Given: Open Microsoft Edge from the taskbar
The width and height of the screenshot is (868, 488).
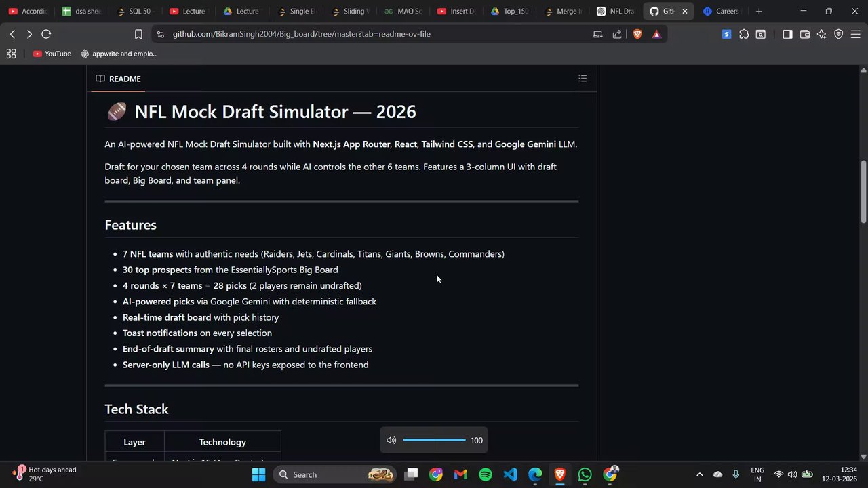Looking at the screenshot, I should click(535, 474).
